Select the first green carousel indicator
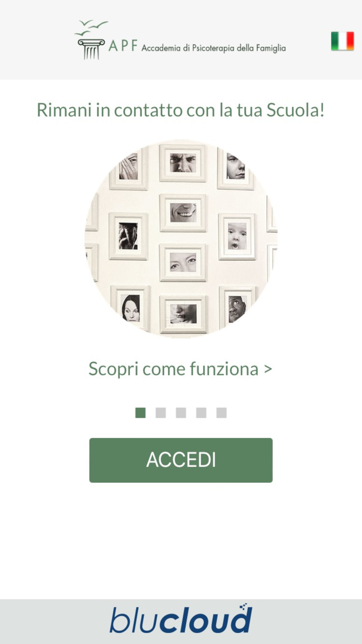Viewport: 362px width, 644px height. [140, 413]
